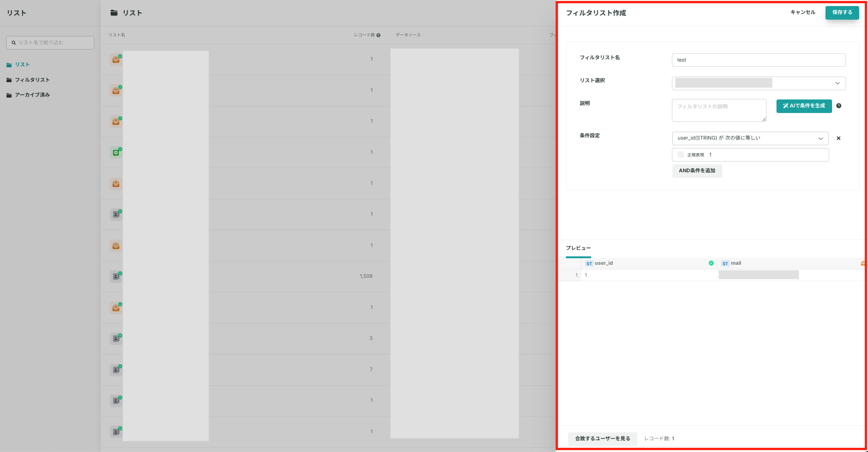The image size is (868, 452).
Task: Click the フィルタリストの説明 text area
Action: [x=719, y=110]
